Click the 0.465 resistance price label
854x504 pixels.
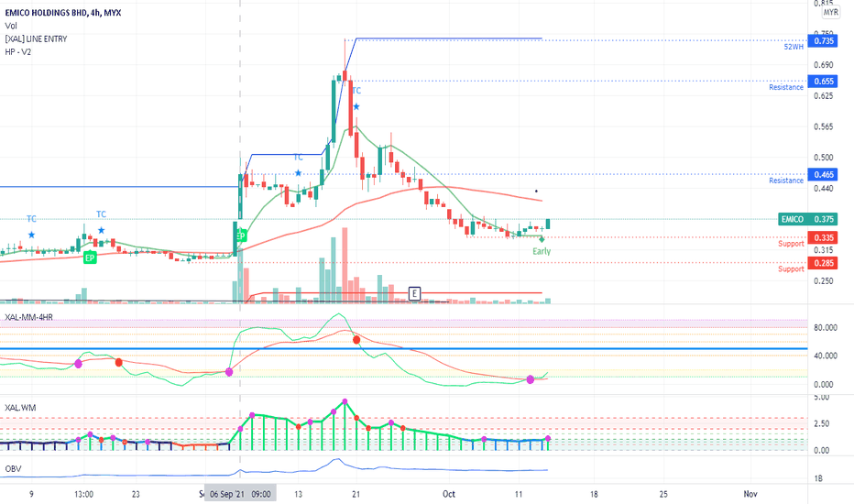point(823,175)
